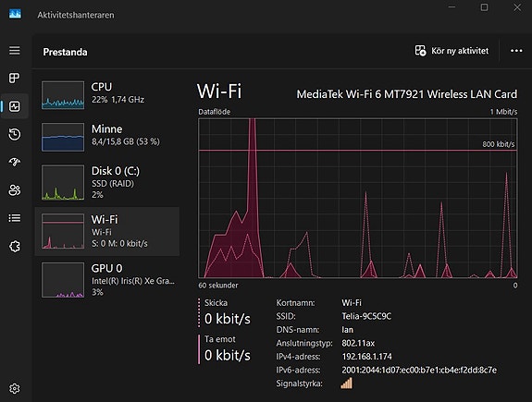Click the Wi-Fi dataflöde throughput graph

pos(358,198)
